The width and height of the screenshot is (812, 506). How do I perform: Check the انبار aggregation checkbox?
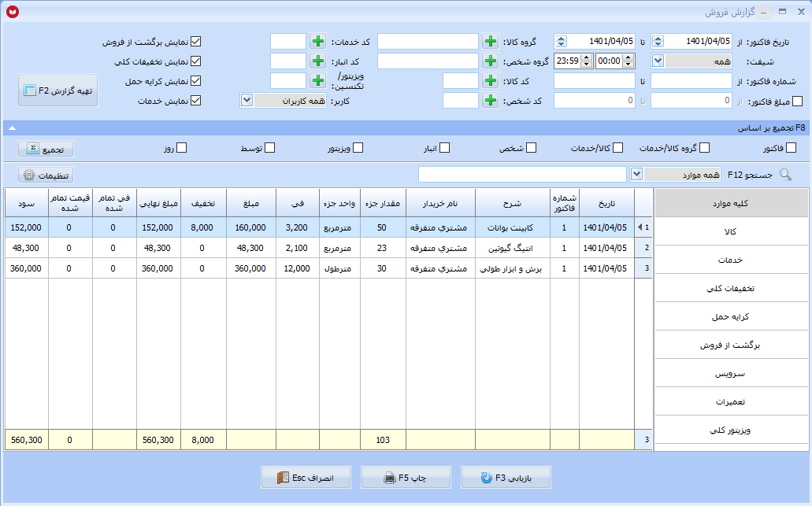444,148
